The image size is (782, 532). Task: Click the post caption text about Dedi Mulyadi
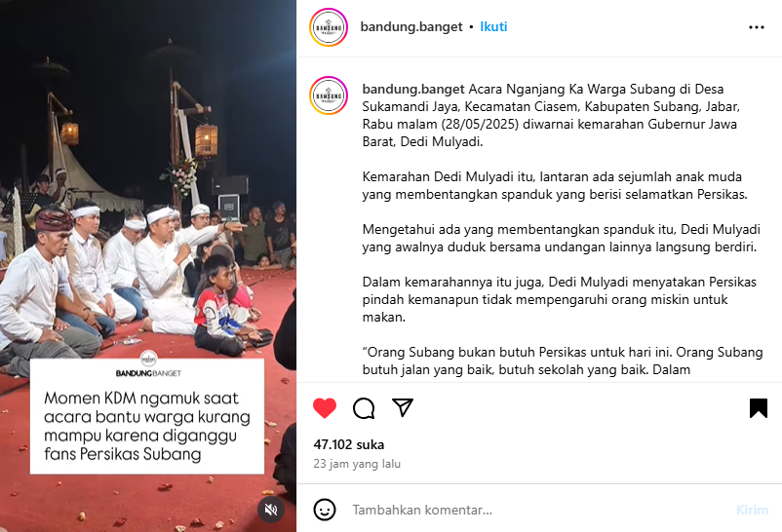coord(562,229)
